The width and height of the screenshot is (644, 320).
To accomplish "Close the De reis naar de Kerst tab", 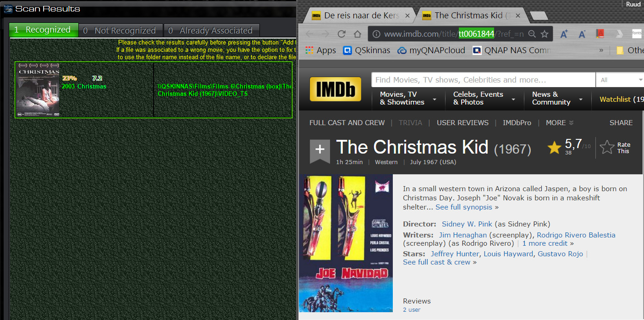I will click(x=408, y=15).
